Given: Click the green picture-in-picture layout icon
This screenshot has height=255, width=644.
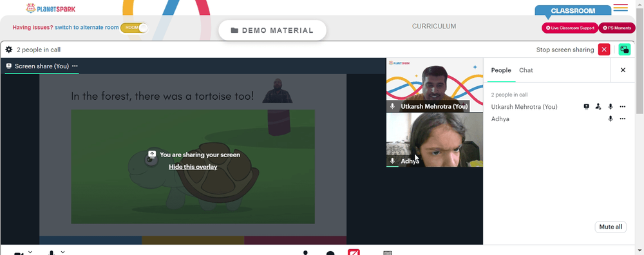Looking at the screenshot, I should pos(624,50).
